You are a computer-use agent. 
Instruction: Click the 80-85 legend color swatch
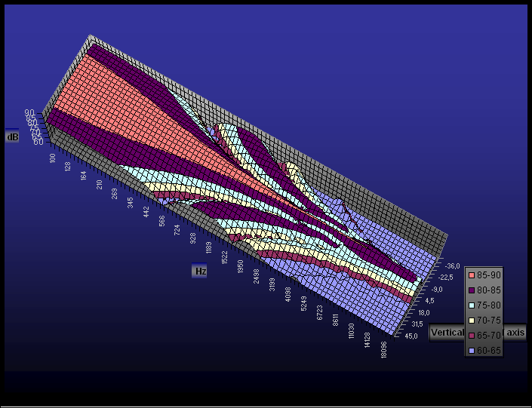[x=472, y=290]
